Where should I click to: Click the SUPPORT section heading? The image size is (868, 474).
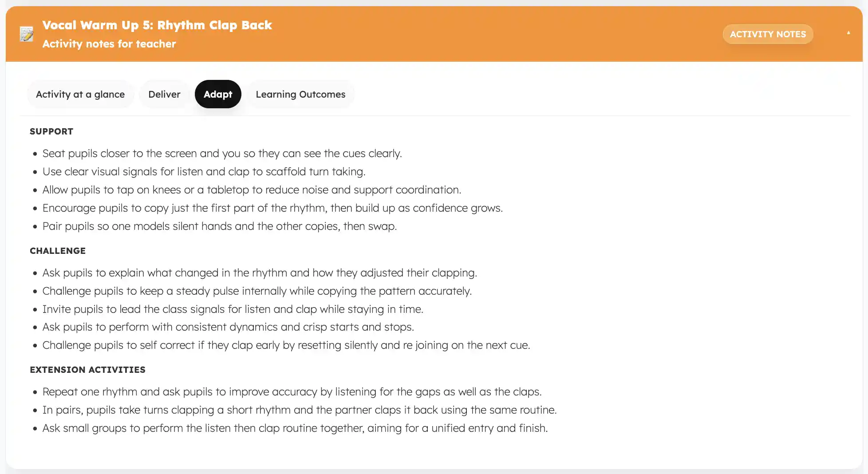click(51, 131)
